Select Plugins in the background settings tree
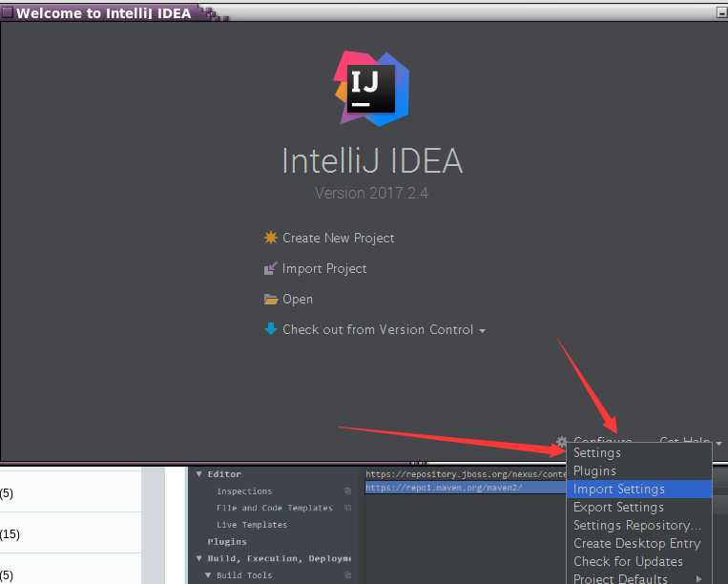 tap(227, 542)
